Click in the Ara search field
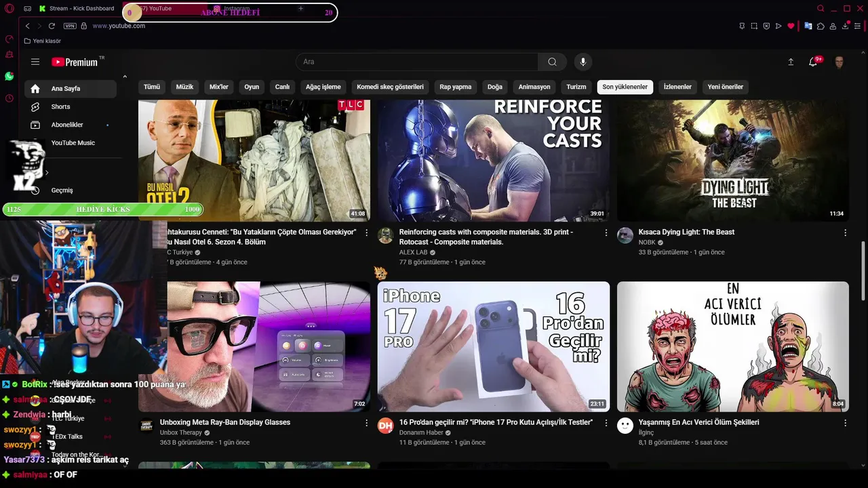The height and width of the screenshot is (488, 868). coord(417,62)
